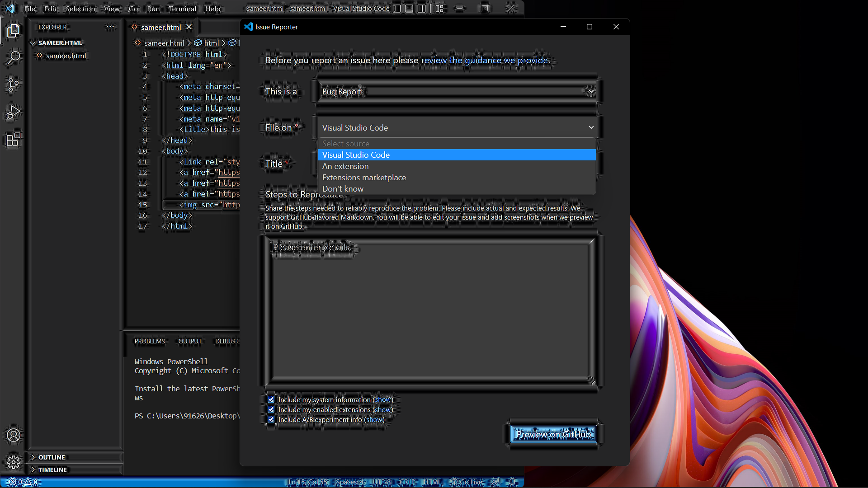Open the notifications bell icon
The image size is (868, 488).
[x=512, y=482]
